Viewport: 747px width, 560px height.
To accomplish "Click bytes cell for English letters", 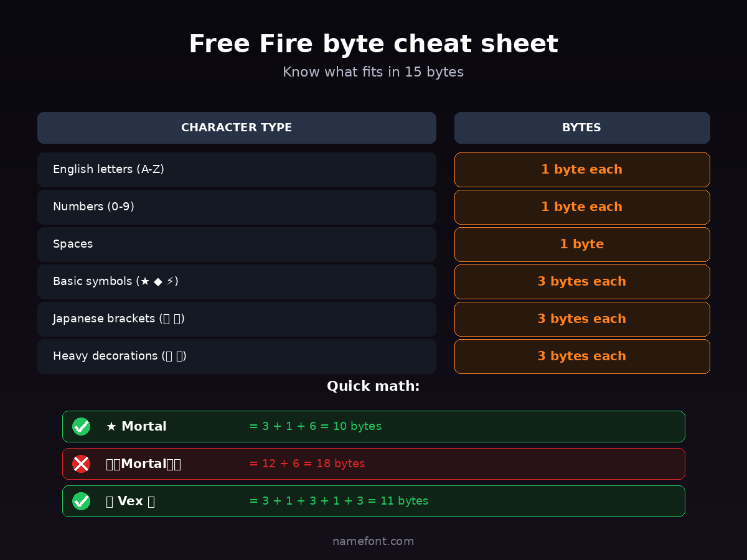I will 581,169.
